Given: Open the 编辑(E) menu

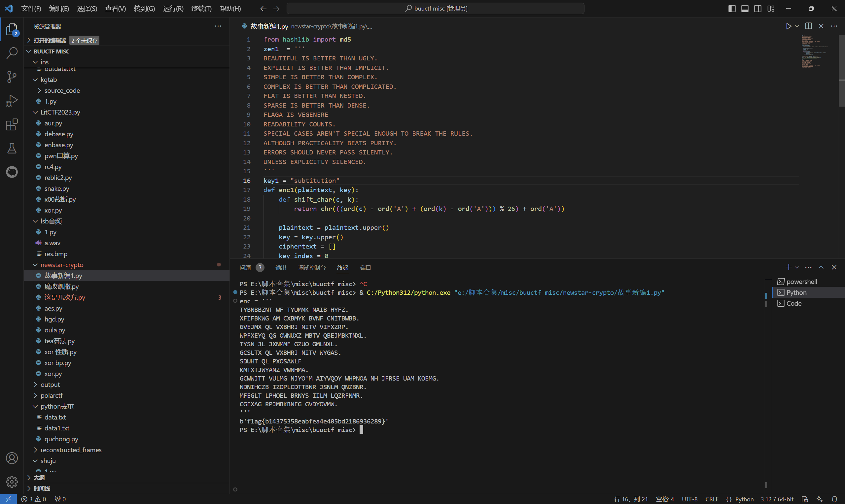Looking at the screenshot, I should [59, 9].
